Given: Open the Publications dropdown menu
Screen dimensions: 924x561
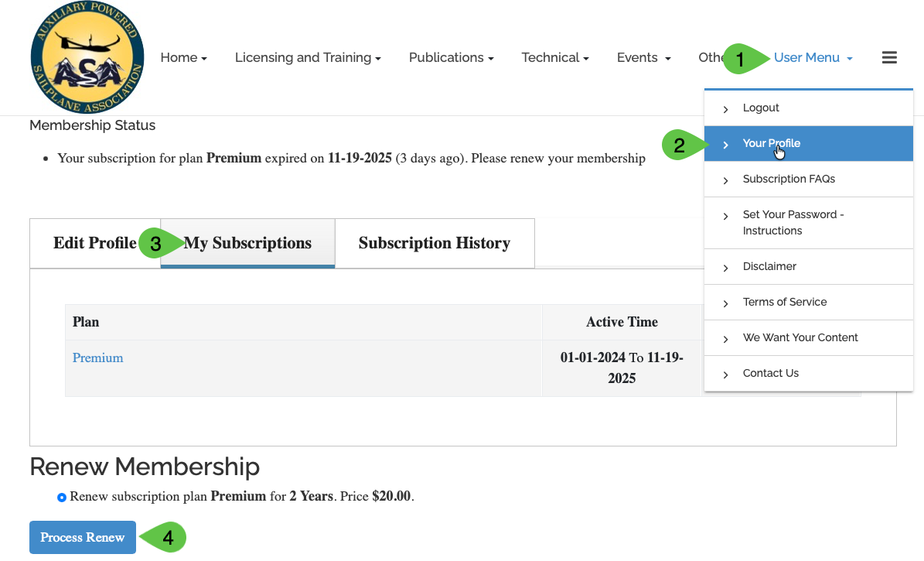Looking at the screenshot, I should coord(451,58).
